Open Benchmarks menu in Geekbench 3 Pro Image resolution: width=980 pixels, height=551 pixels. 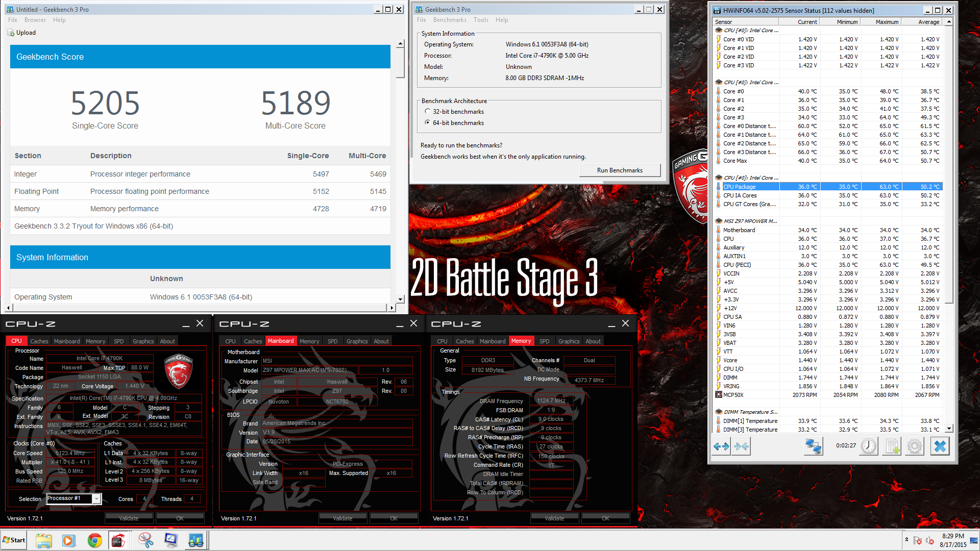click(450, 20)
